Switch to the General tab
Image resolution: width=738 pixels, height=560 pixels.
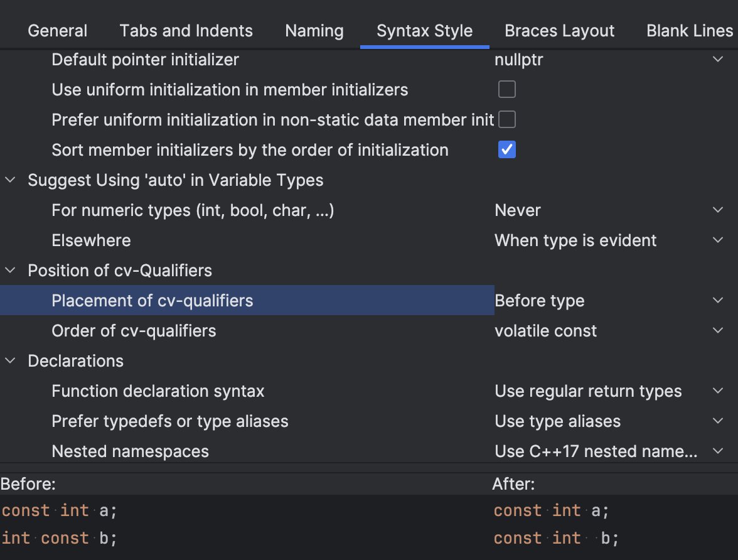point(58,31)
